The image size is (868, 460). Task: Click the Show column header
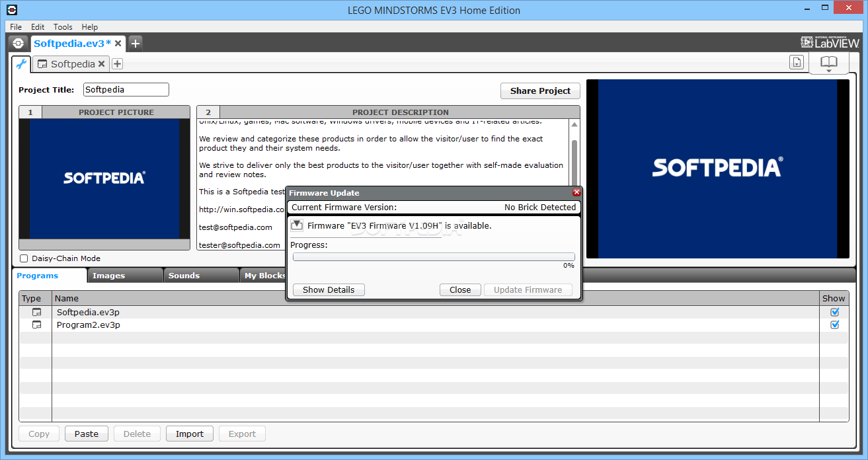coord(834,298)
